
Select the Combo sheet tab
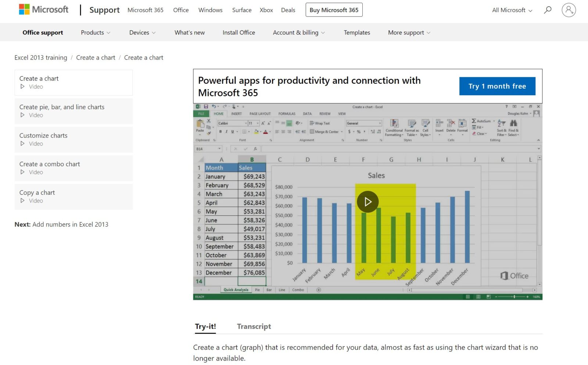point(298,290)
